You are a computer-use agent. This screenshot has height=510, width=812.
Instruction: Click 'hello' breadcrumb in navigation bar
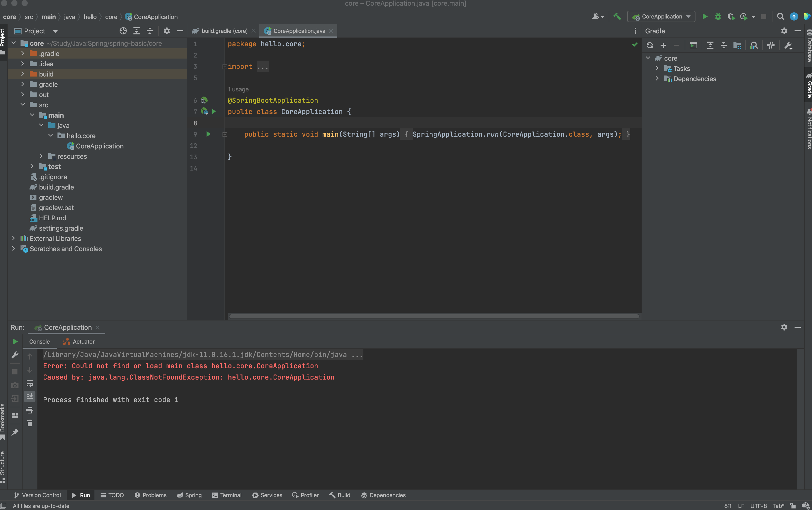[90, 17]
